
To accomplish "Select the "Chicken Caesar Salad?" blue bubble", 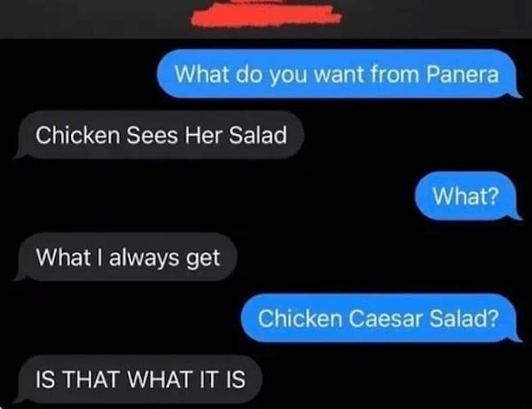I will (381, 318).
